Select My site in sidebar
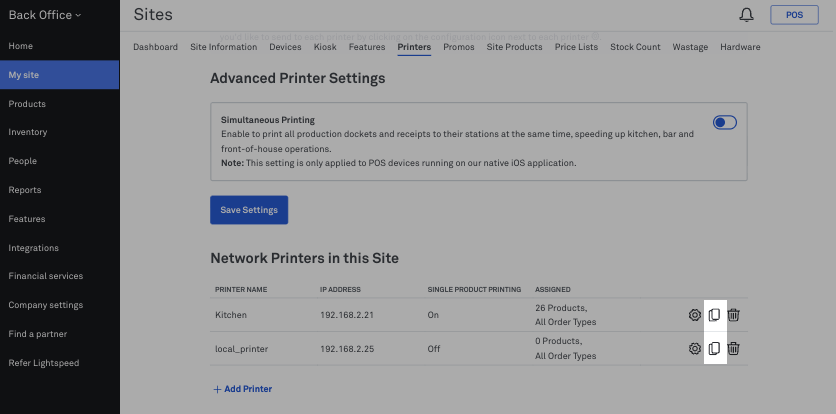 click(x=59, y=75)
